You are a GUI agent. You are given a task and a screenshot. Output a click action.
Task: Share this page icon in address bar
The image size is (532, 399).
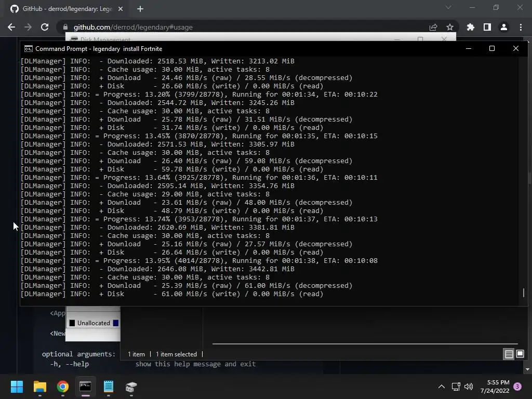pos(433,27)
